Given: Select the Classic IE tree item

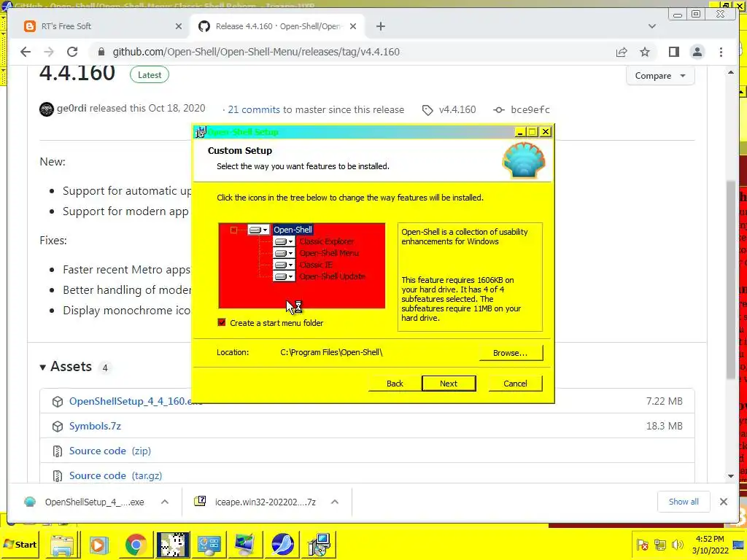Looking at the screenshot, I should 316,265.
